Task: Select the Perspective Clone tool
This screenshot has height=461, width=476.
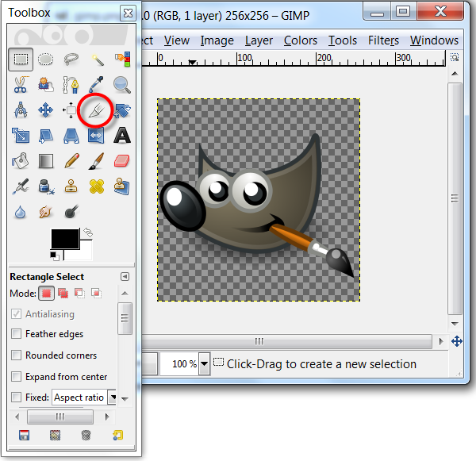Action: point(122,186)
